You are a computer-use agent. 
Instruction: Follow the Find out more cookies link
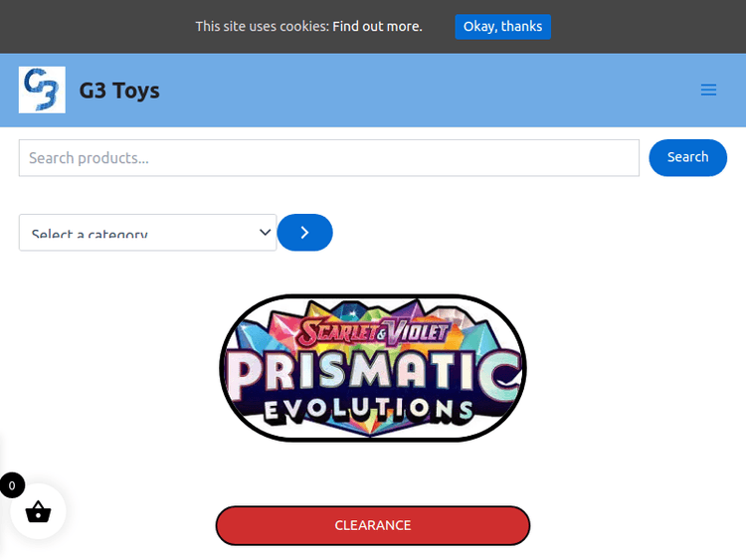(377, 27)
